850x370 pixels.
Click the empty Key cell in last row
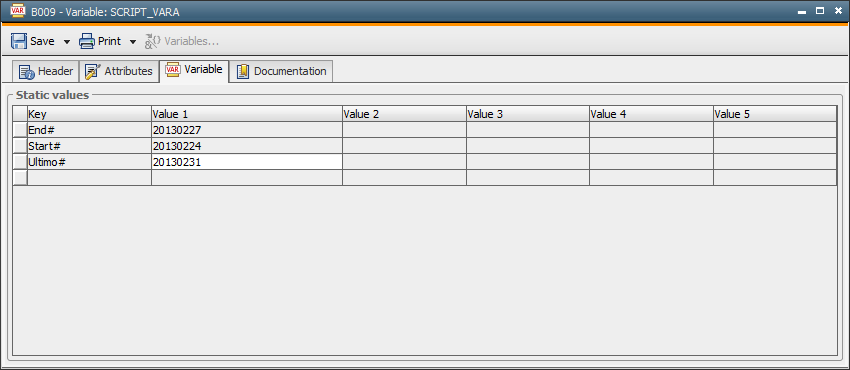89,178
